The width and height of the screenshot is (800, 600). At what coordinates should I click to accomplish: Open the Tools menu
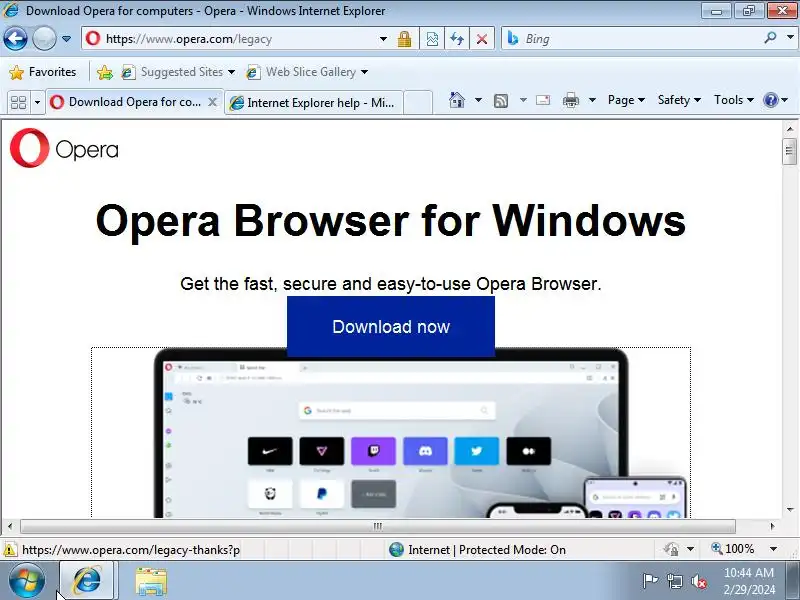(734, 100)
